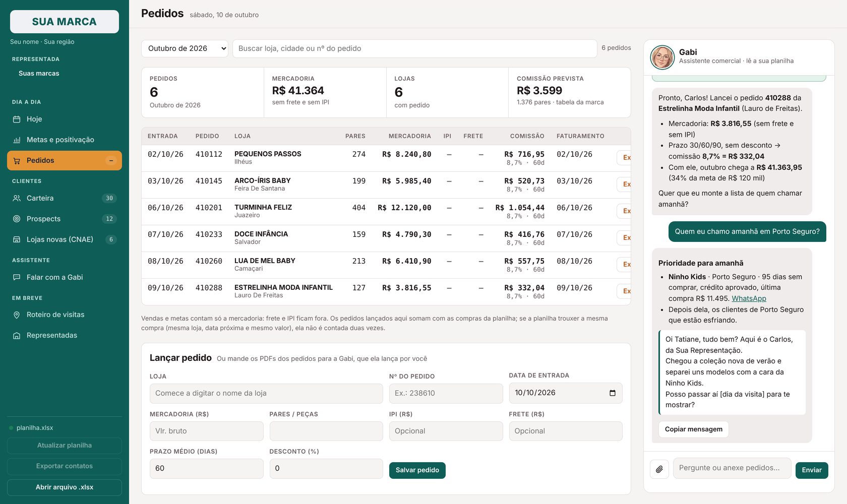Screen dimensions: 847x504
Task: Click the Ex button in PEQUENOS PASSOS row
Action: pos(624,158)
